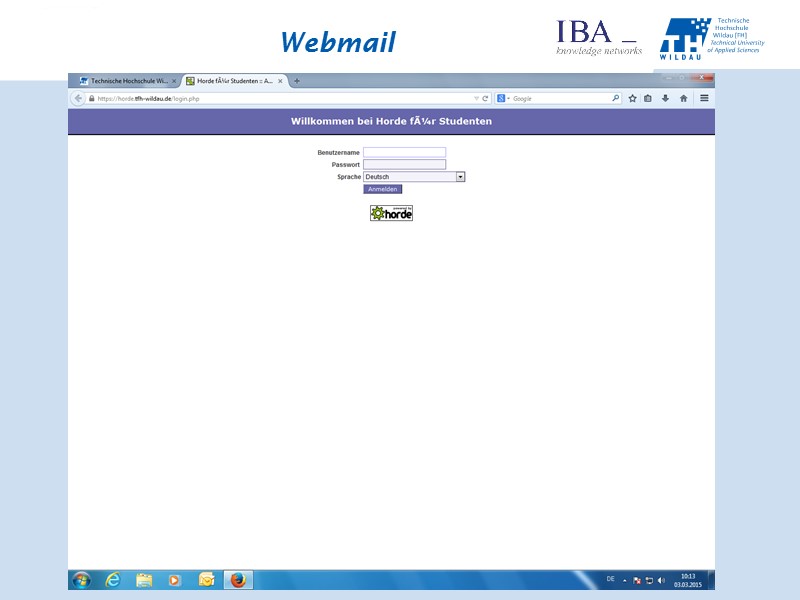The image size is (800, 600).
Task: Open the volume control in the system tray
Action: (x=661, y=580)
